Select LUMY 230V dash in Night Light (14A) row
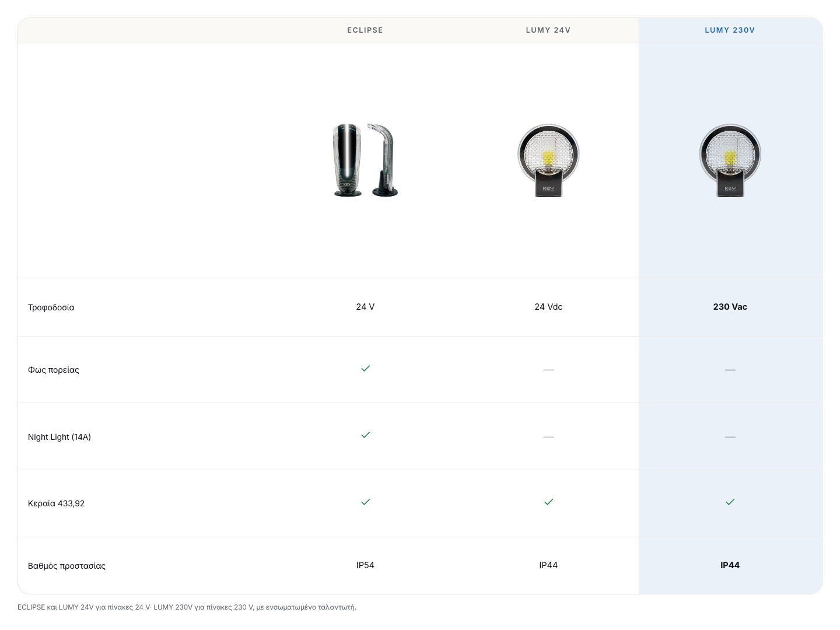This screenshot has width=840, height=630. tap(730, 437)
